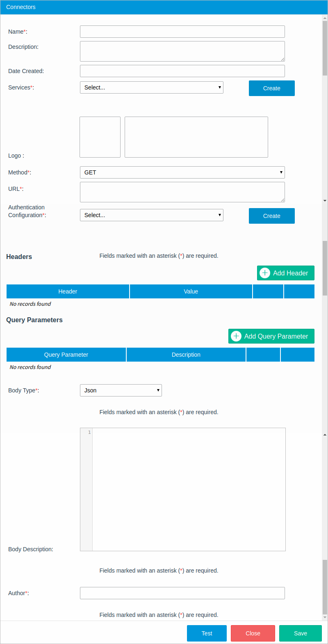Focus the Name input field
Screen dimensions: 328x644
[182, 32]
